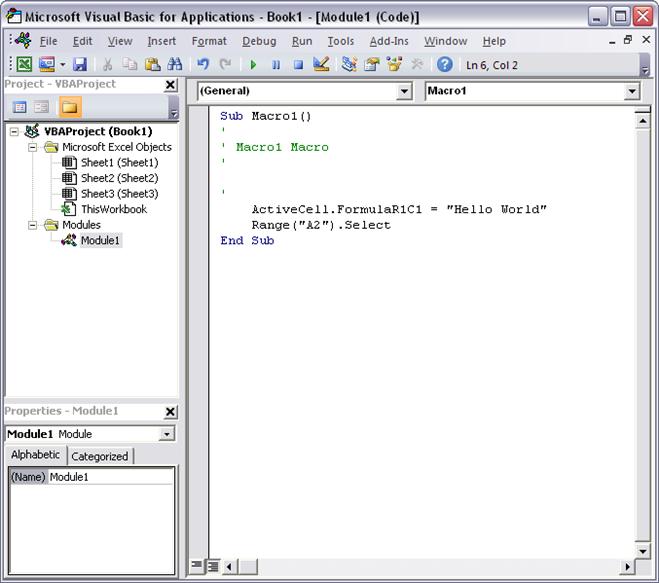This screenshot has height=583, width=659.
Task: Open the File menu
Action: click(48, 41)
